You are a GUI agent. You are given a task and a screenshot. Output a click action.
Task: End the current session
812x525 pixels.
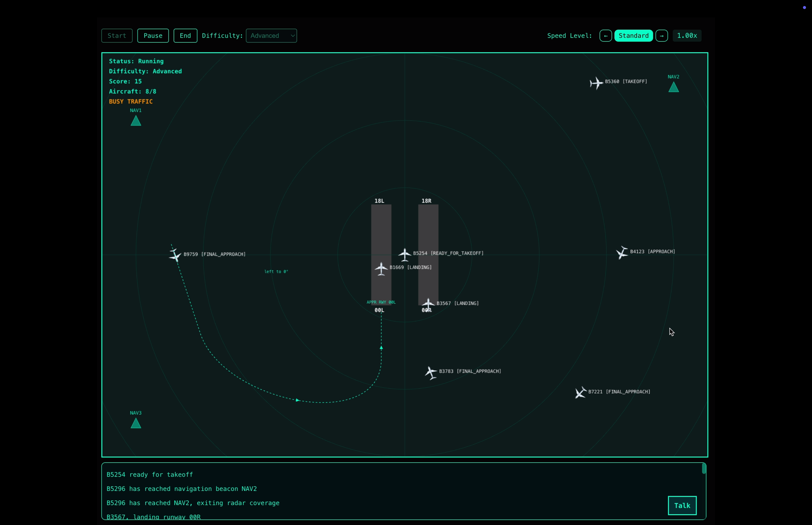tap(185, 36)
